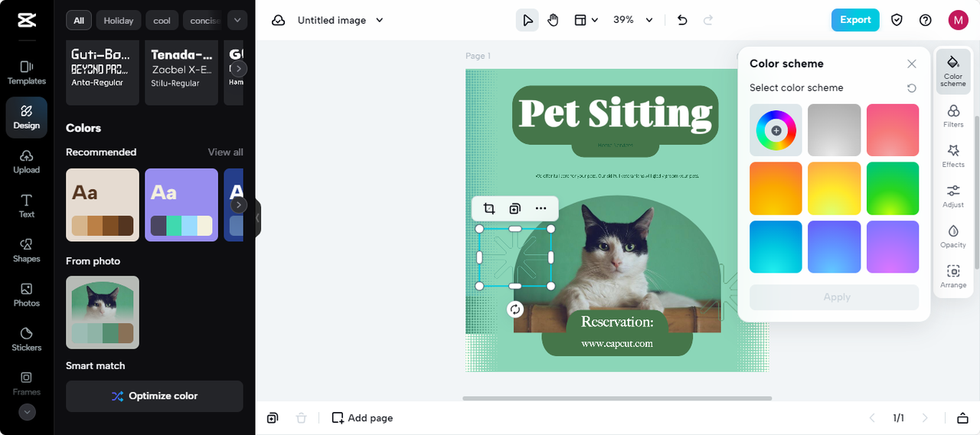The width and height of the screenshot is (980, 435).
Task: Select the gray gradient color scheme
Action: [835, 130]
